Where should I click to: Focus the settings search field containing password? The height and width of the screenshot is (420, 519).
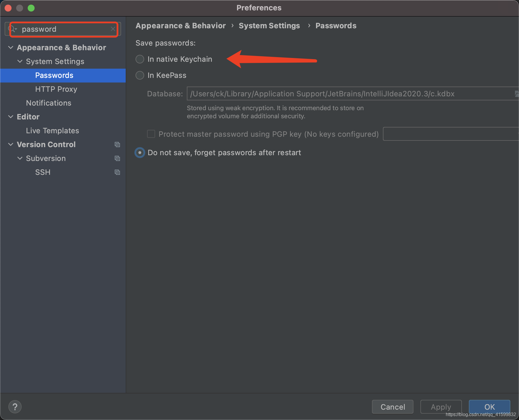coord(63,29)
